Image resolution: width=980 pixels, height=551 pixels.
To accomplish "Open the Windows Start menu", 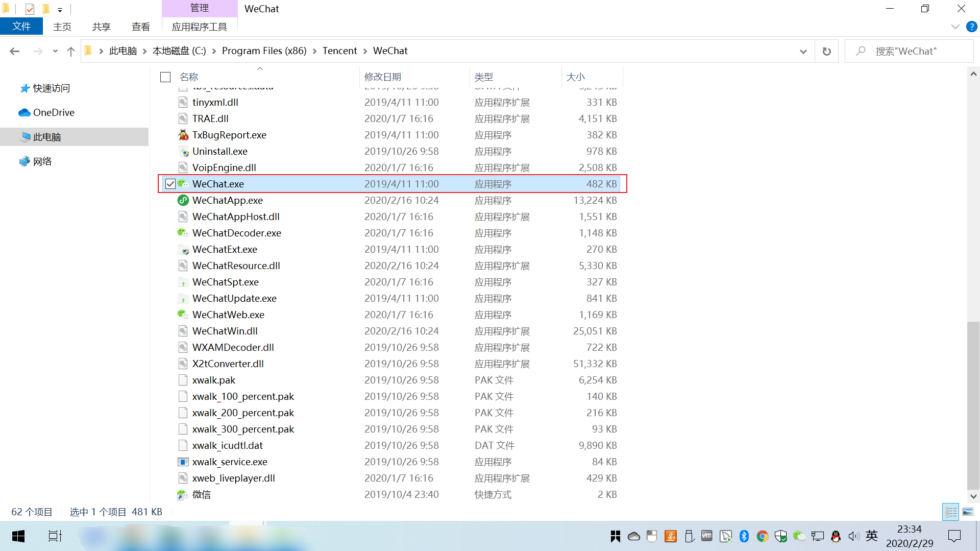I will (x=18, y=536).
